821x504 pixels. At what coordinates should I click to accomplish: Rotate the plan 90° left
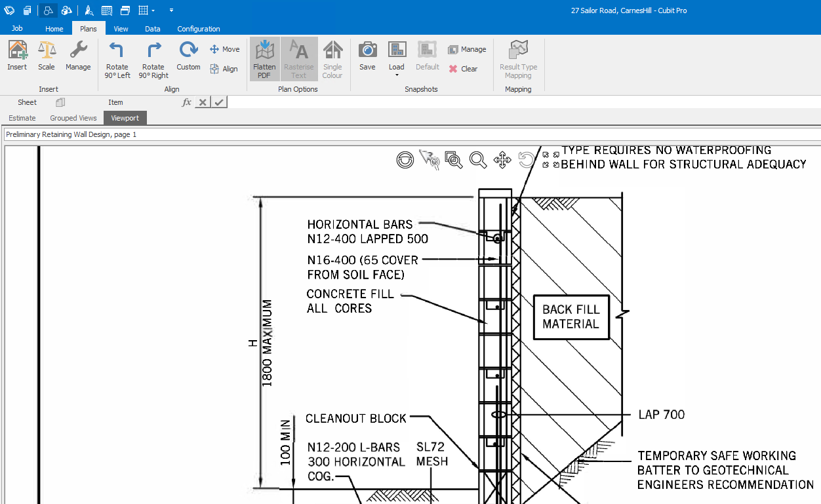tap(117, 59)
